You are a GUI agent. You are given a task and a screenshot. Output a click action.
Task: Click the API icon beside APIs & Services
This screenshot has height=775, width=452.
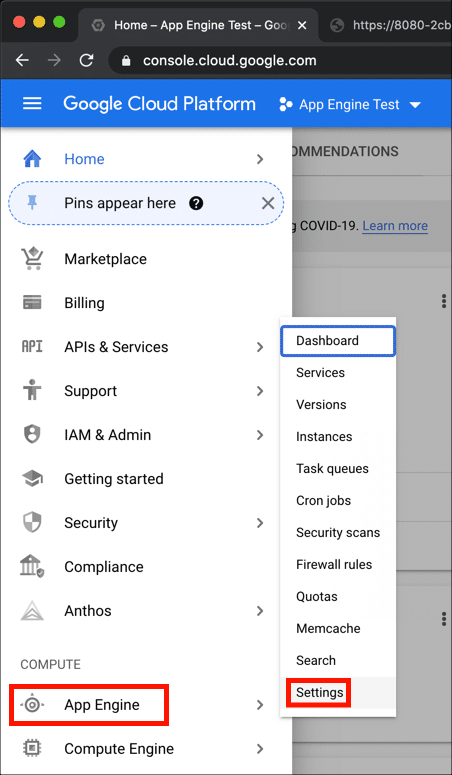click(32, 346)
